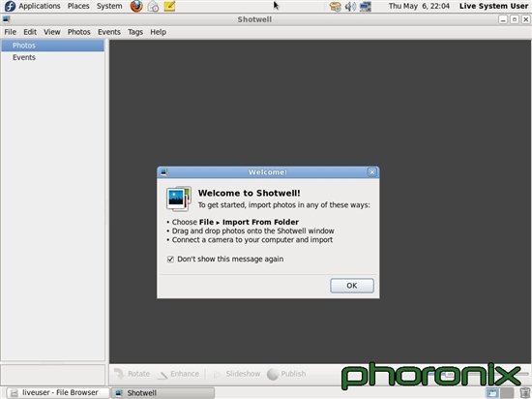532x399 pixels.
Task: Click the Shotwell taskbar button
Action: click(163, 393)
